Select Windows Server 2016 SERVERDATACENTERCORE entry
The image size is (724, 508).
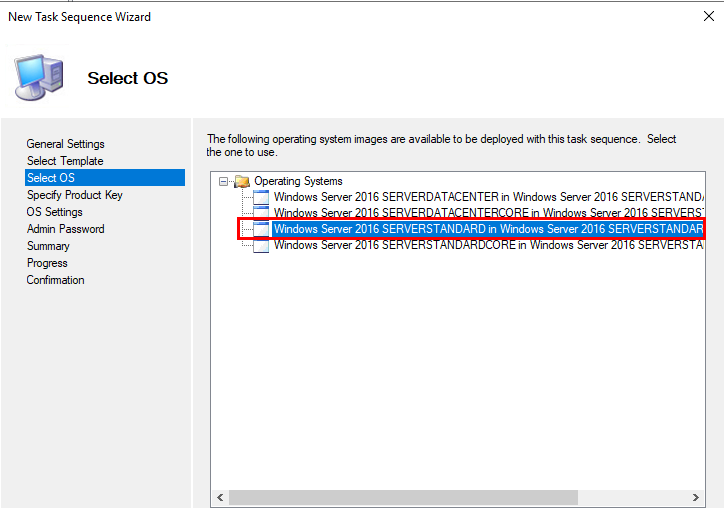tap(488, 212)
